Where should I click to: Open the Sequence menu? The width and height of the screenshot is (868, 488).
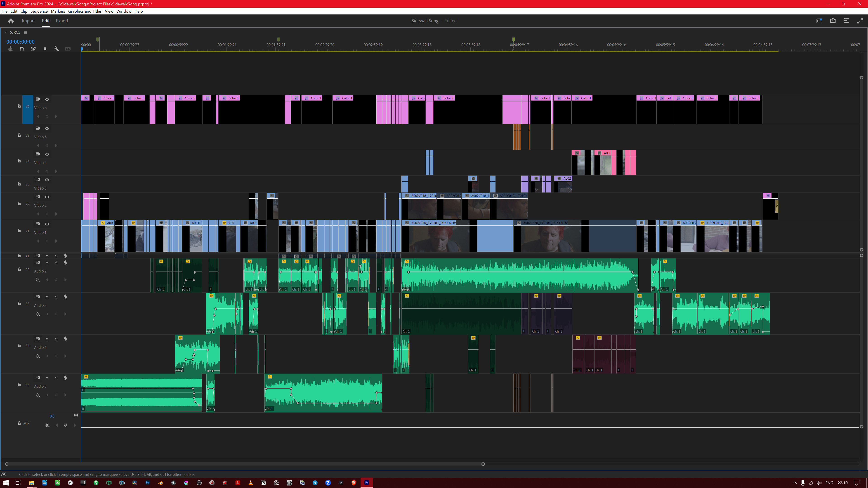39,11
